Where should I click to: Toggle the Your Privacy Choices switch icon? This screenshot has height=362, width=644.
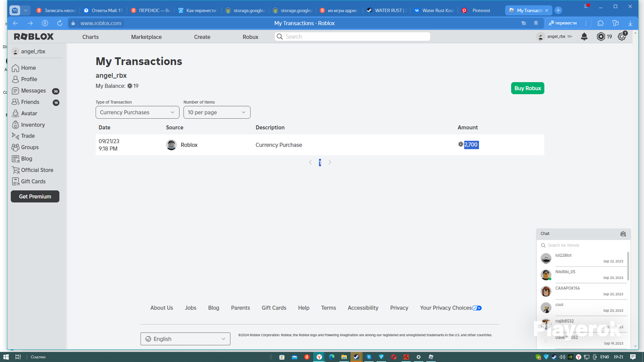(477, 308)
